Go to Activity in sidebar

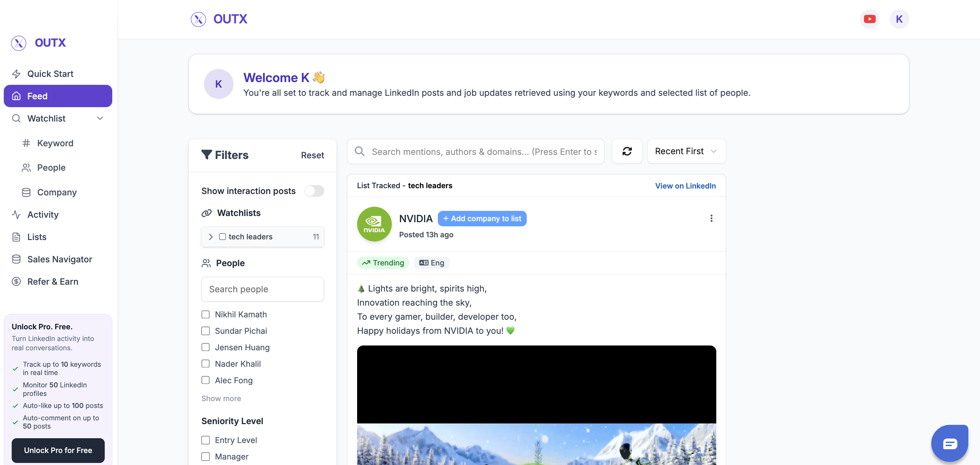[43, 215]
